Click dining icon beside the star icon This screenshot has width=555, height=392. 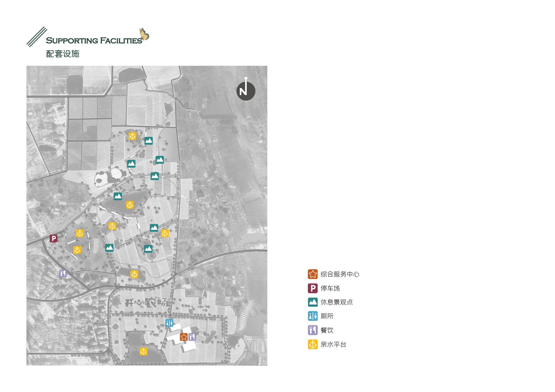point(192,337)
